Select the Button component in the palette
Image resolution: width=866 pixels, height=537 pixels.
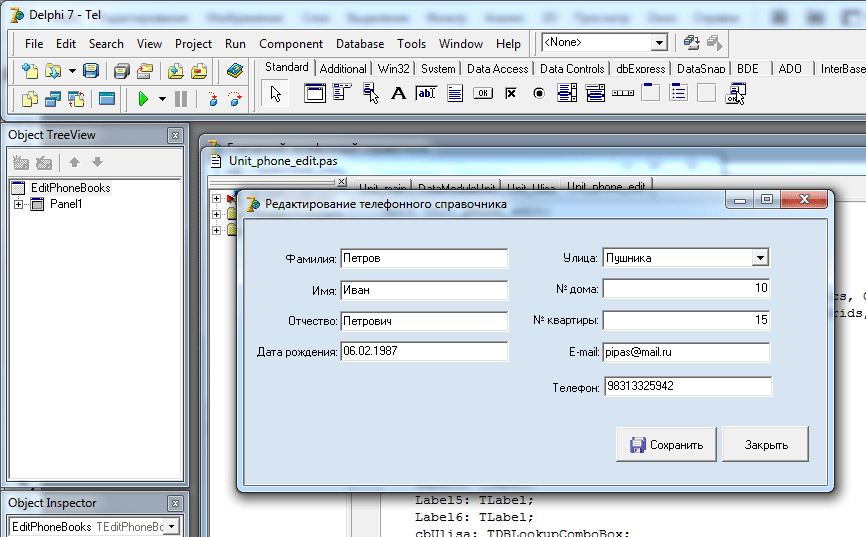point(483,93)
